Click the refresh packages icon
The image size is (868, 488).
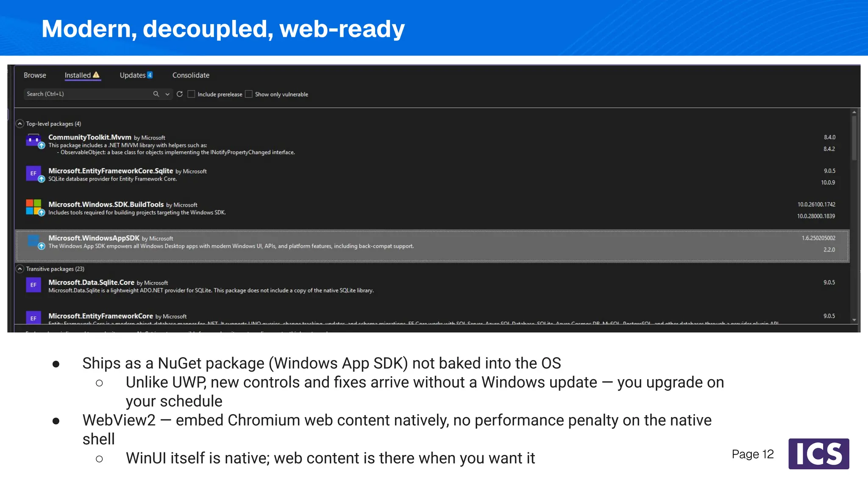[180, 94]
